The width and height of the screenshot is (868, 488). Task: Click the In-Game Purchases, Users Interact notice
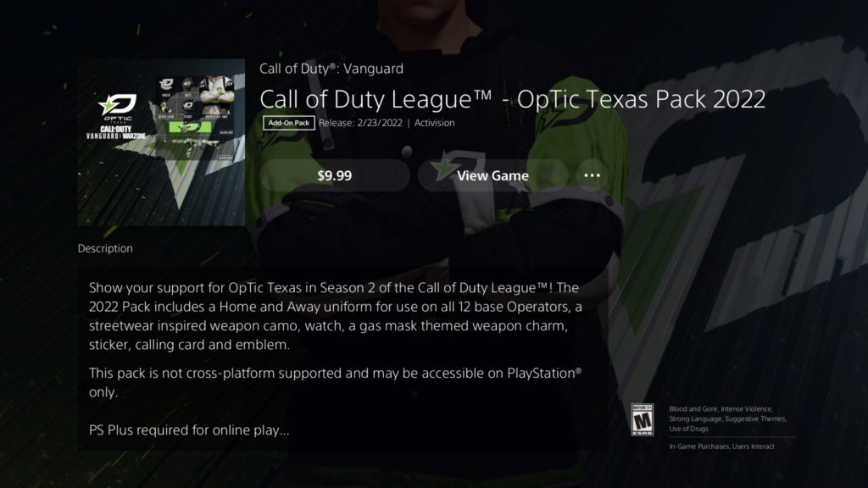coord(721,446)
